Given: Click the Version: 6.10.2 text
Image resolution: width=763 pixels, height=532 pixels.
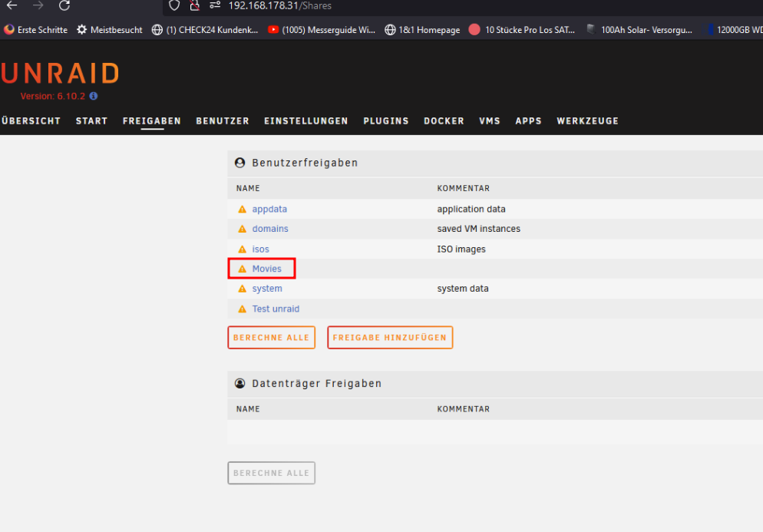Looking at the screenshot, I should (52, 97).
